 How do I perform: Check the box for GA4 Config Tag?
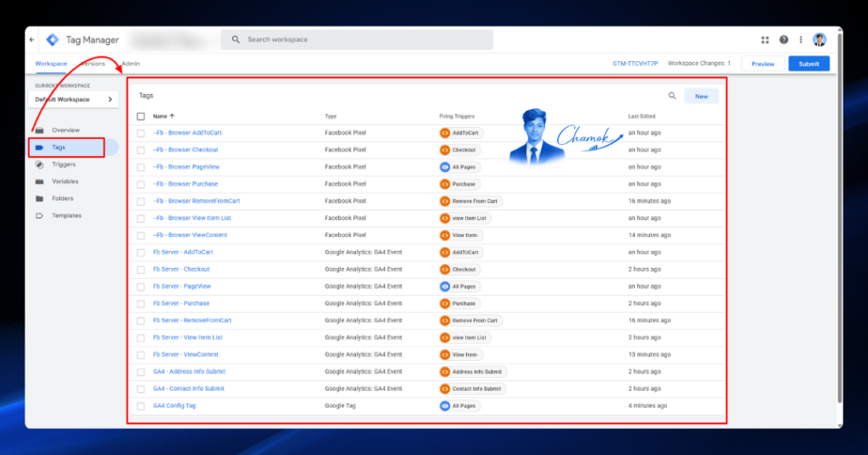tap(141, 407)
